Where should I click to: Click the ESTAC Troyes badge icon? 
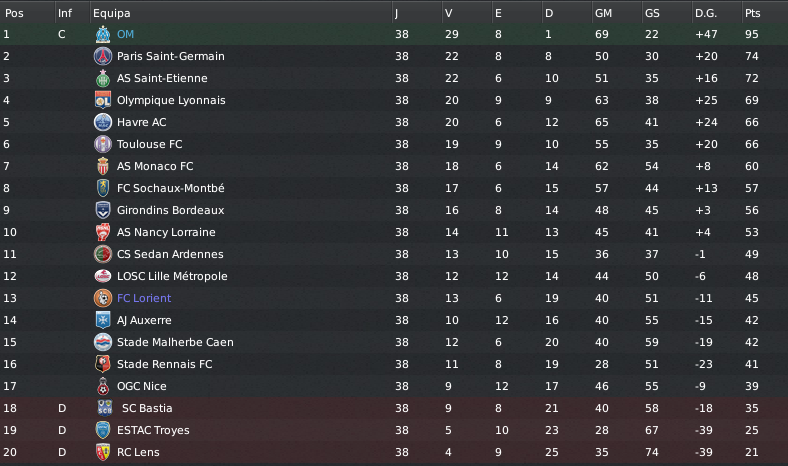[x=102, y=430]
